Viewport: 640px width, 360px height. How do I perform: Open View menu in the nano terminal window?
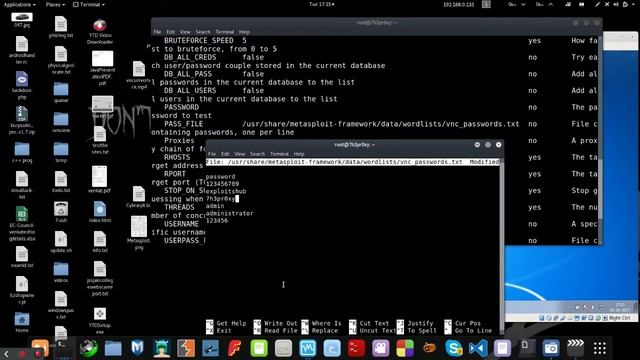(x=240, y=154)
